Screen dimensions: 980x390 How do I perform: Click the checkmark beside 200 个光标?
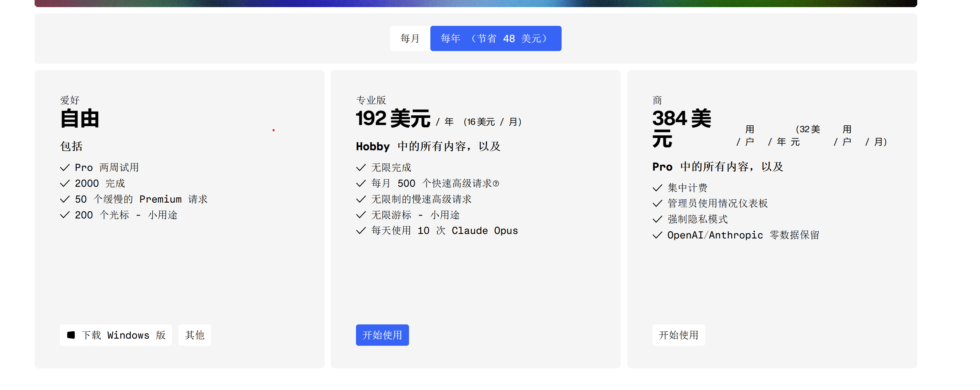pos(65,215)
